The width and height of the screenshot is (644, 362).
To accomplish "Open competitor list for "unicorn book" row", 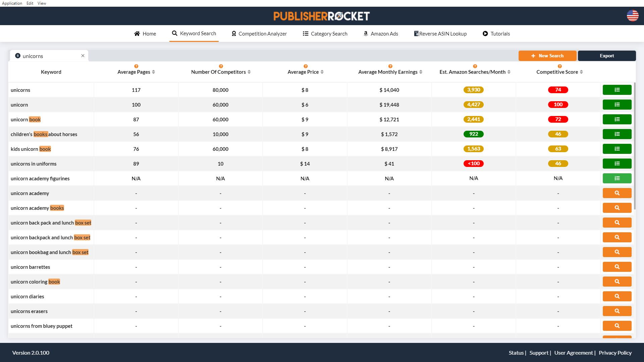I will click(617, 119).
